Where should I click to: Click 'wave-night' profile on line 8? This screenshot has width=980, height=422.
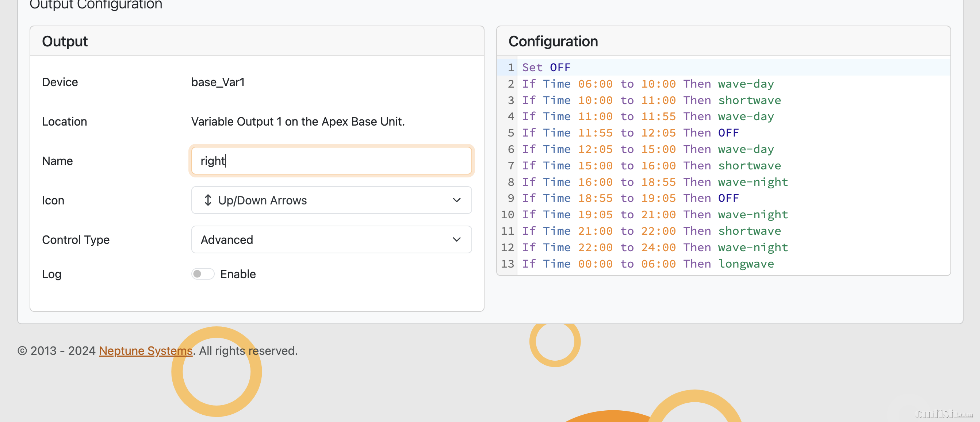753,182
